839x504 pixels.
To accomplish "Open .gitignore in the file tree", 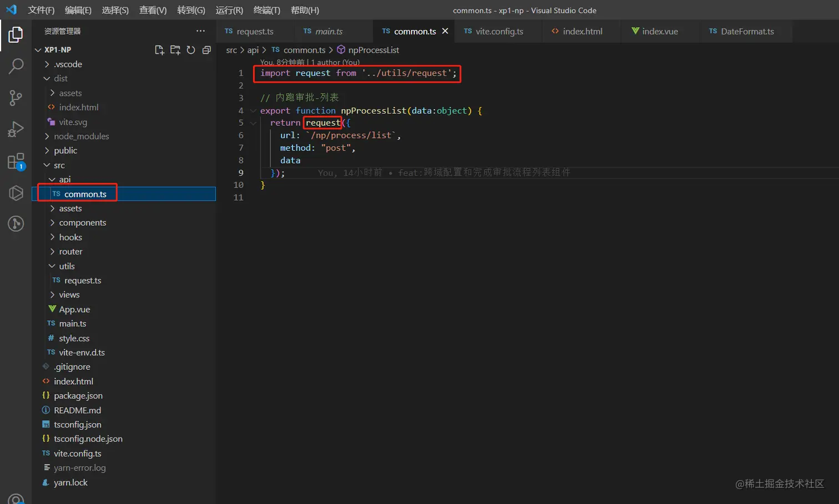I will point(124,367).
